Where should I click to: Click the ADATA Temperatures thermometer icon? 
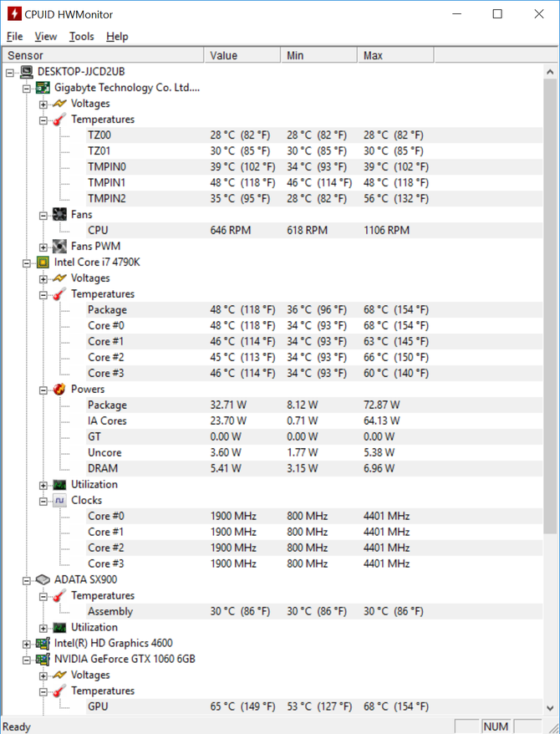[59, 595]
